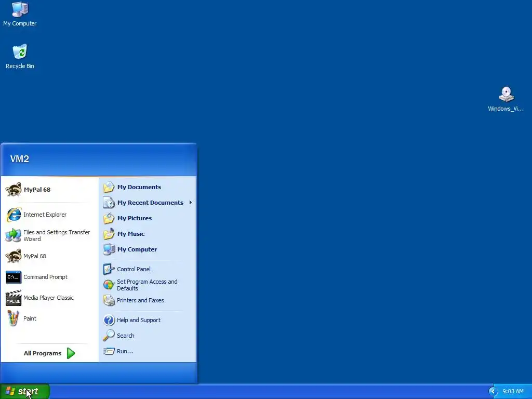Start Media Player Classic icon

tap(14, 298)
